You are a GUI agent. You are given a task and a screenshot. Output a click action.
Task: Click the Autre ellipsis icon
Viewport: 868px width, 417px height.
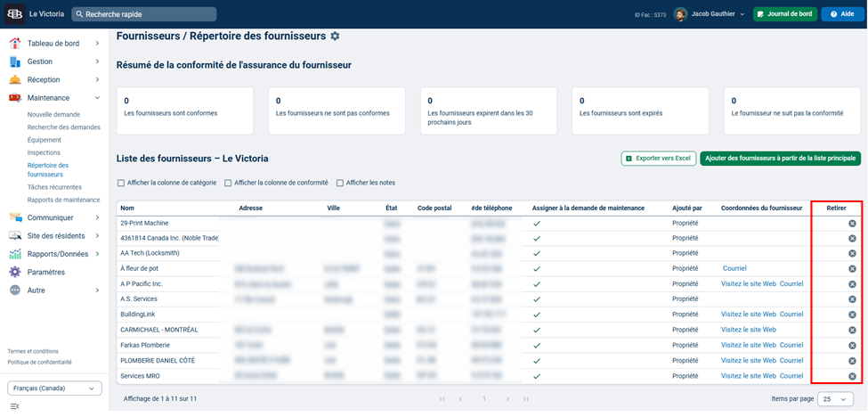coord(15,290)
